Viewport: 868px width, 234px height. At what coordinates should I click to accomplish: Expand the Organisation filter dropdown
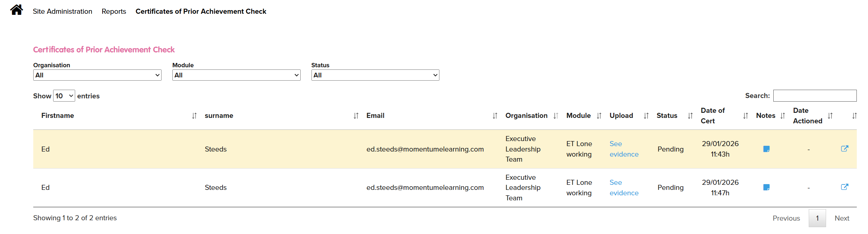(x=97, y=75)
